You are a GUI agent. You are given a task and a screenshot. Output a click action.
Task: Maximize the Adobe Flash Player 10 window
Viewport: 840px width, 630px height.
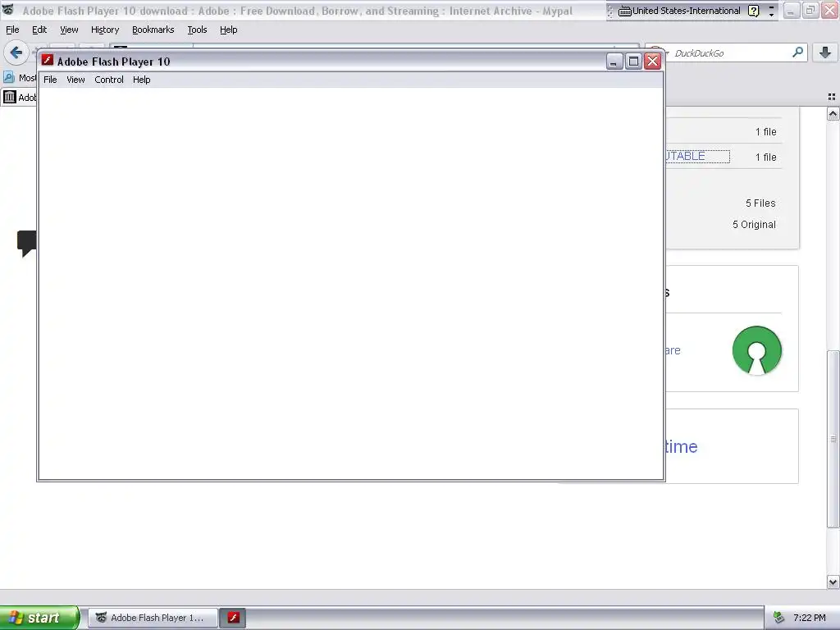(633, 62)
